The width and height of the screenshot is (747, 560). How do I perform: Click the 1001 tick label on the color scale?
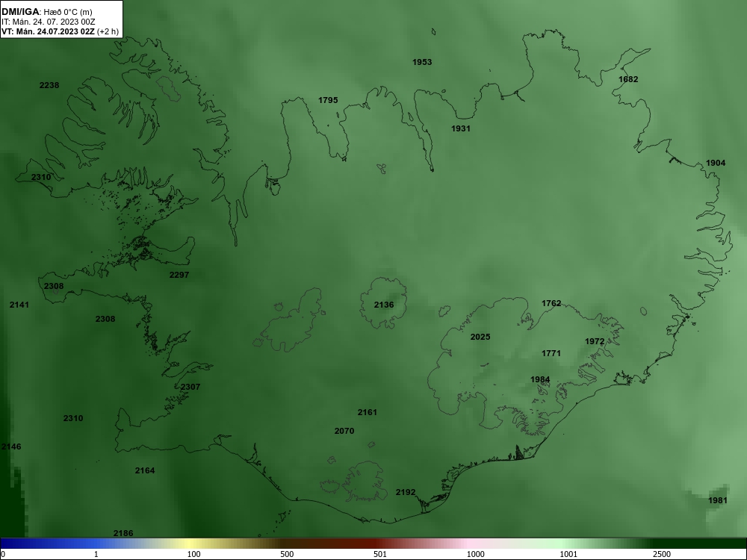click(x=568, y=554)
